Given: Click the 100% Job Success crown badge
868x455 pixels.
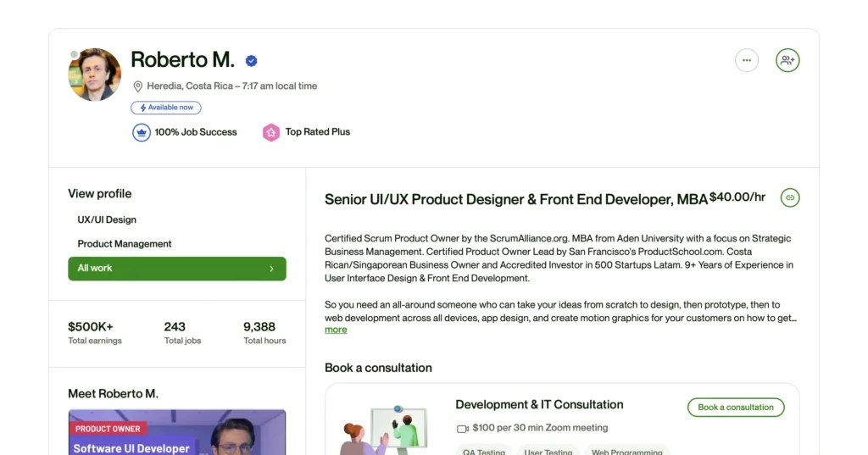Looking at the screenshot, I should tap(141, 132).
